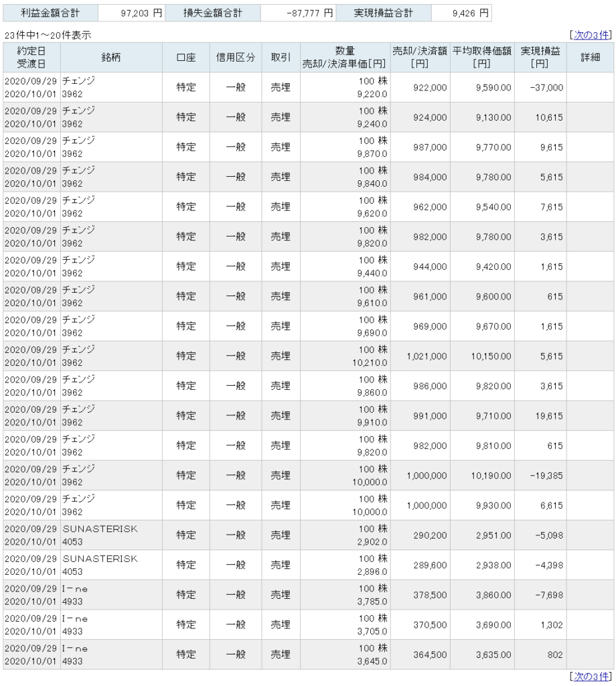This screenshot has height=686, width=616.
Task: Click the sale amount 922,000 cell
Action: [x=420, y=88]
